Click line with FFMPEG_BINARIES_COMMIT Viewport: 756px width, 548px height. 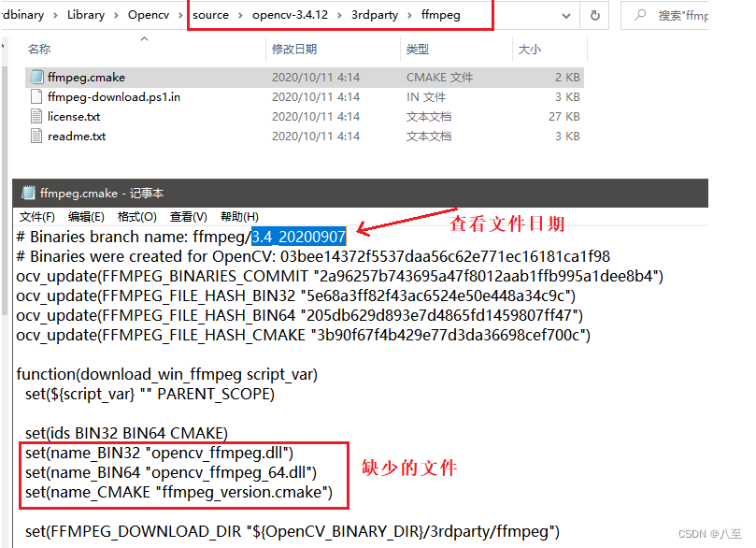click(340, 276)
